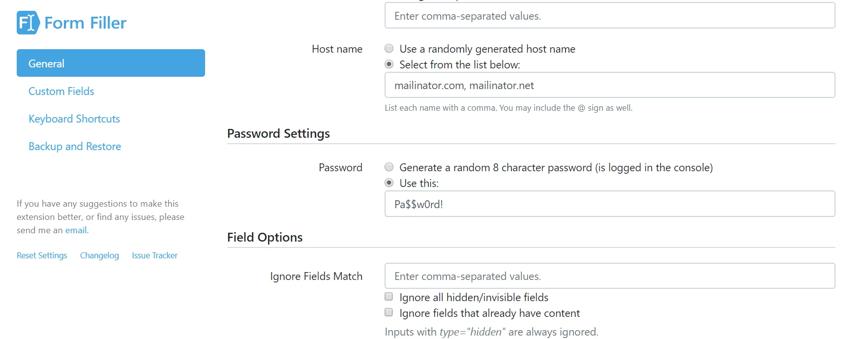This screenshot has height=339, width=868.
Task: Click the host name list input
Action: click(x=609, y=85)
